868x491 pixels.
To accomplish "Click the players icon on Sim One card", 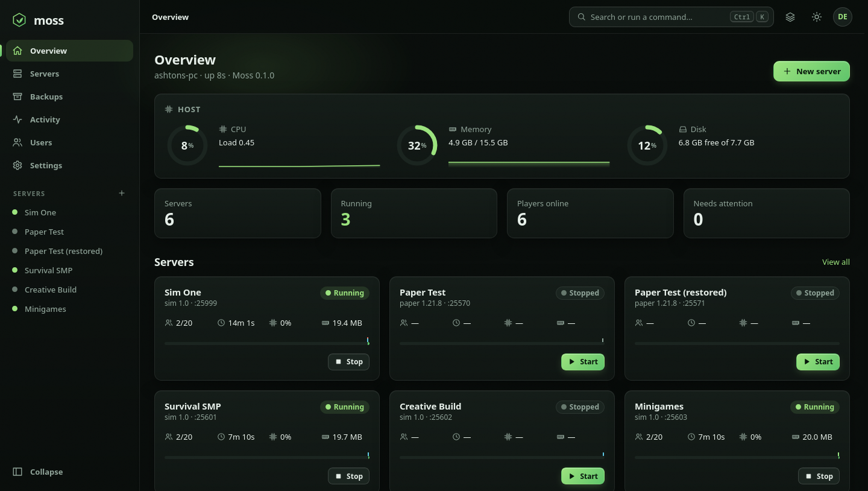I will (169, 323).
